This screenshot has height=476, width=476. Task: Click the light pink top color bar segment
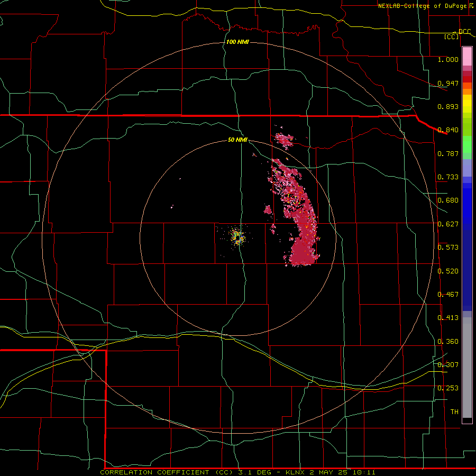coord(467,56)
